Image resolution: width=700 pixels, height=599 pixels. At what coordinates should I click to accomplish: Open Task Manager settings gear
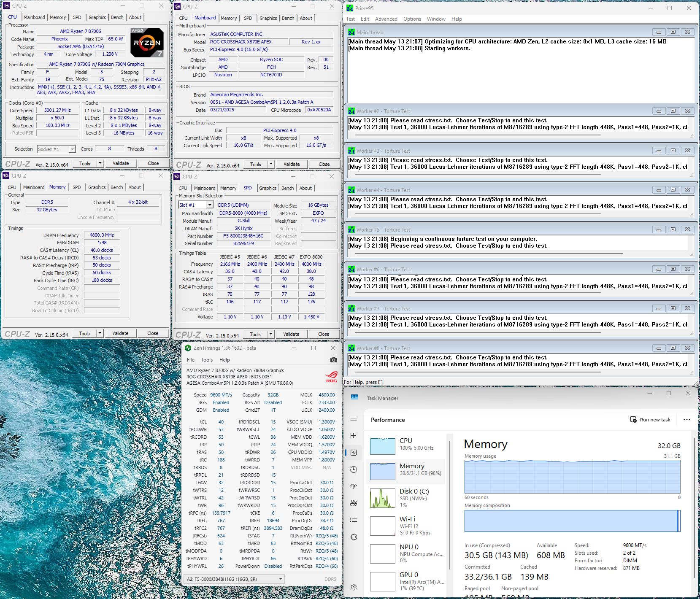pos(354,587)
